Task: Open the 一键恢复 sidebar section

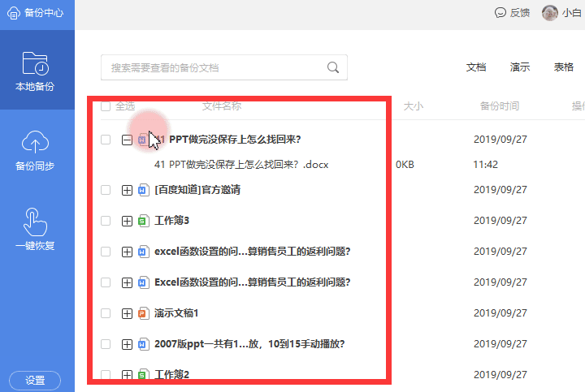Action: pyautogui.click(x=35, y=229)
